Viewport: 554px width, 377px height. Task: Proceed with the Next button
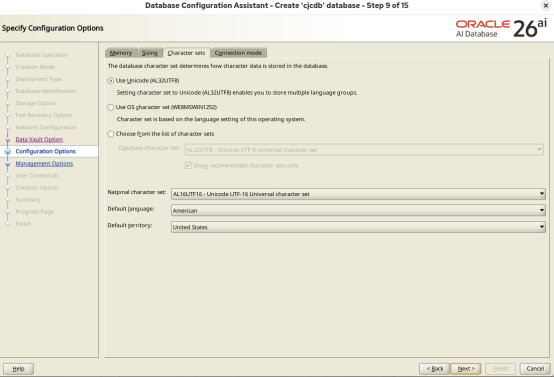coord(466,369)
